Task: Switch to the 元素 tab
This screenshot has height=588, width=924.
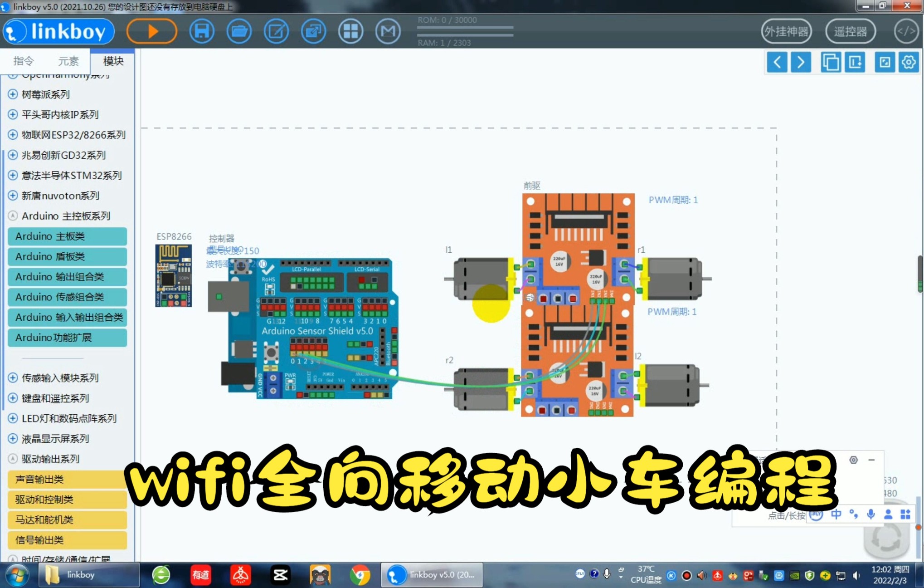Action: tap(68, 61)
